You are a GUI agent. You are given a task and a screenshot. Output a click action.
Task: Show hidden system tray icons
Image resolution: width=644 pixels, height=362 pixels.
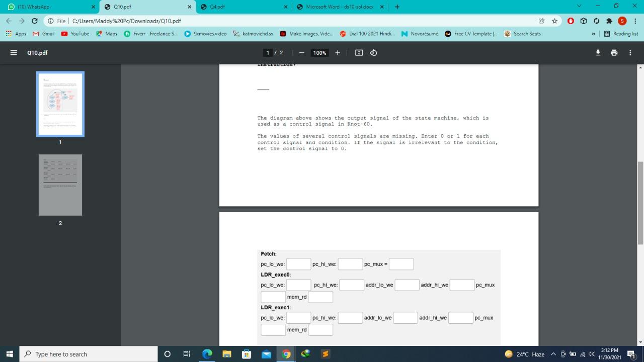pos(553,354)
